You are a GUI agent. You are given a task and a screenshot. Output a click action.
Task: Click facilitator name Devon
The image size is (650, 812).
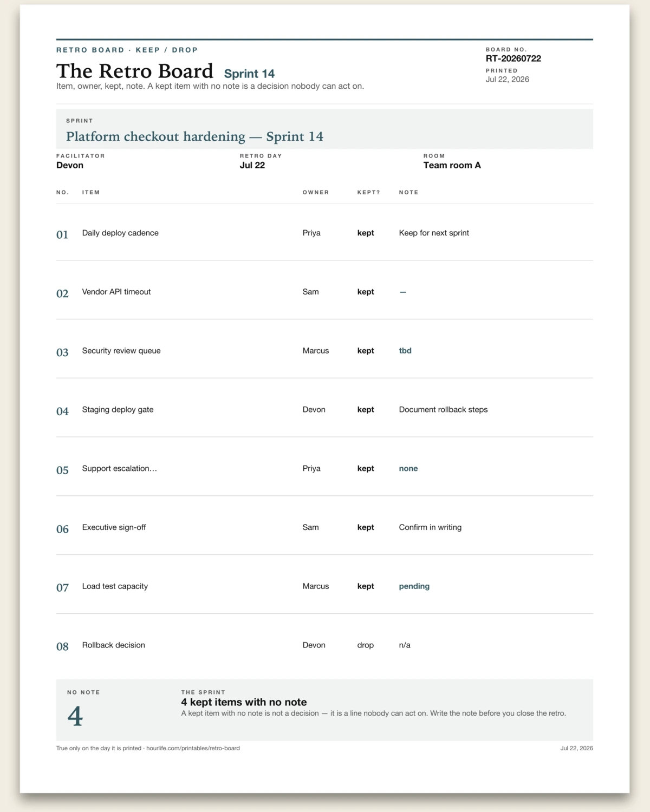pos(70,165)
